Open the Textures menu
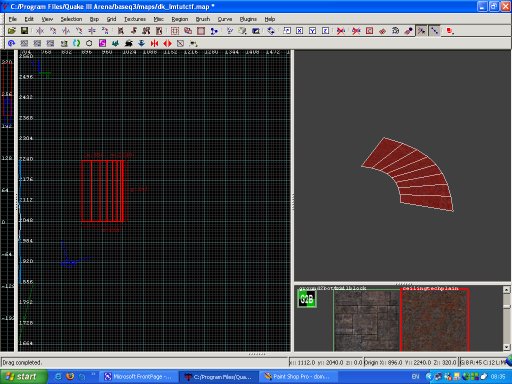This screenshot has height=384, width=512. (x=135, y=19)
